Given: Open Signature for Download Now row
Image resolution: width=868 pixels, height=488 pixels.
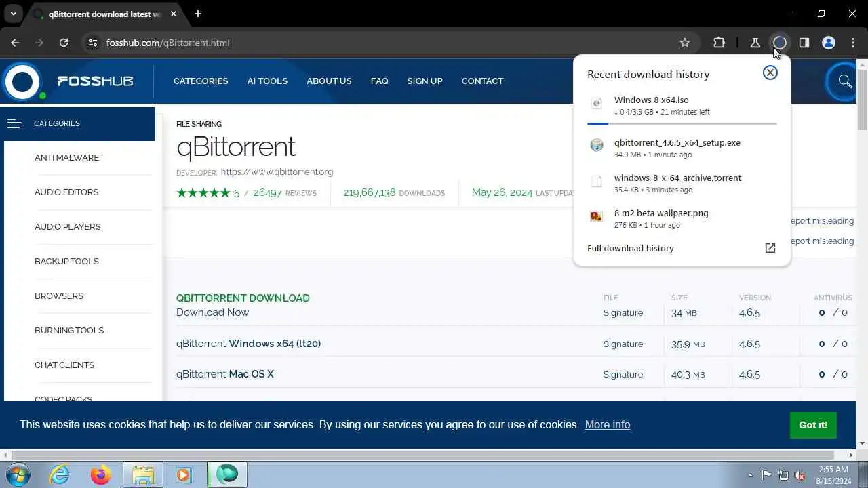Looking at the screenshot, I should [x=623, y=312].
